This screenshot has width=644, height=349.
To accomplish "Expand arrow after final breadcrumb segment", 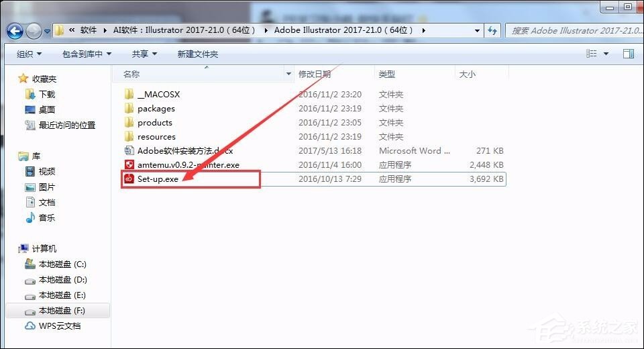I will [x=423, y=30].
